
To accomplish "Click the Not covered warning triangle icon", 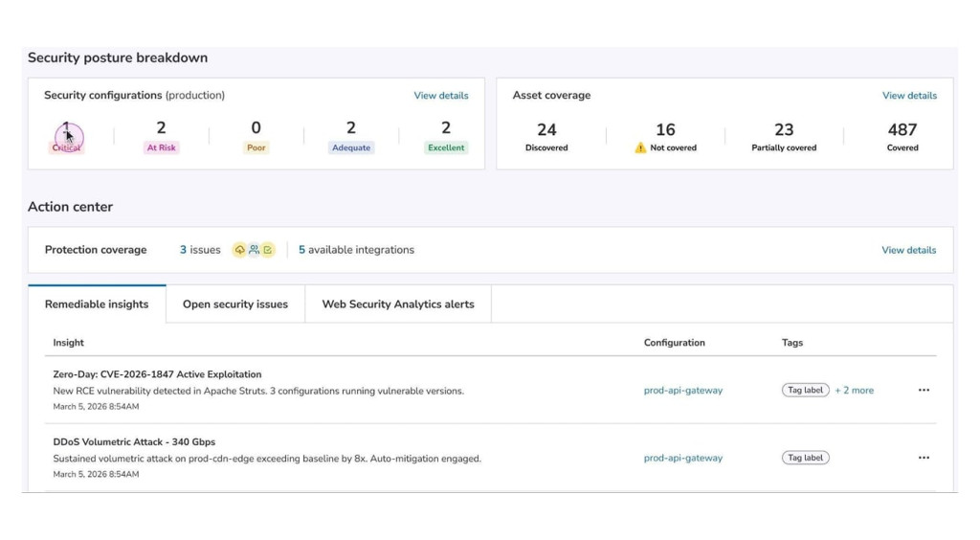I will (640, 148).
